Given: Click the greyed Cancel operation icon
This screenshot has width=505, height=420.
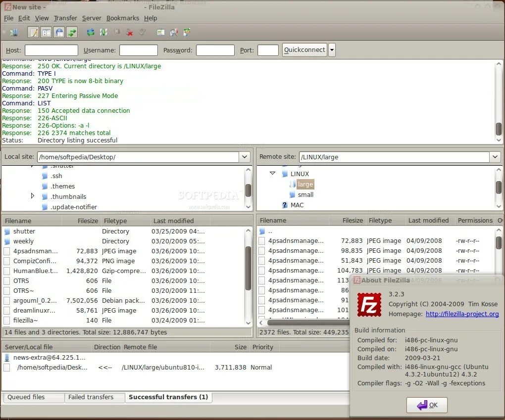Looking at the screenshot, I should tap(116, 32).
